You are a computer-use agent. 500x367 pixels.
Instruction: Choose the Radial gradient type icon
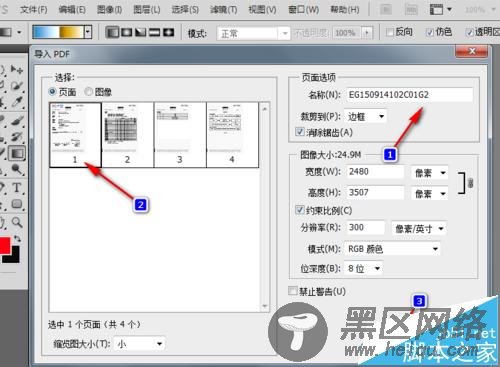127,32
